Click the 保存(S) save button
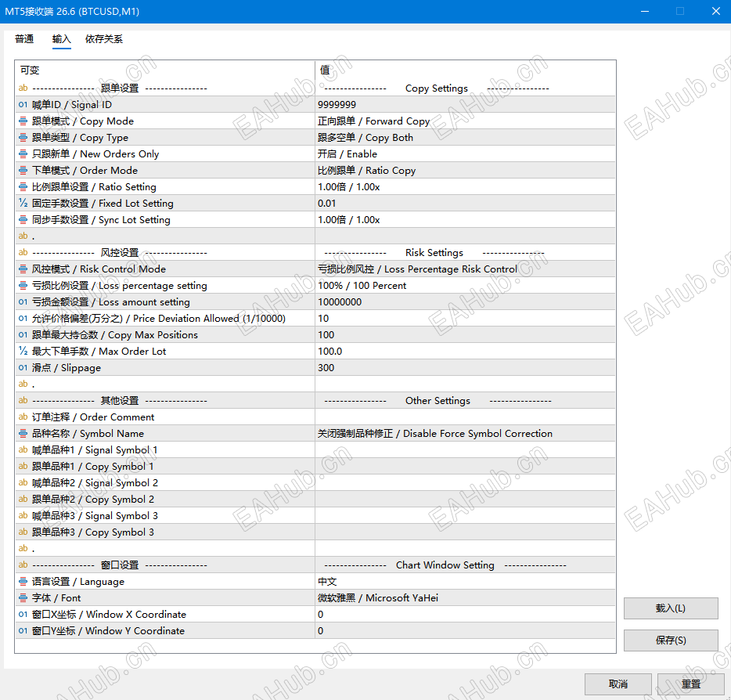This screenshot has width=731, height=700. tap(671, 640)
